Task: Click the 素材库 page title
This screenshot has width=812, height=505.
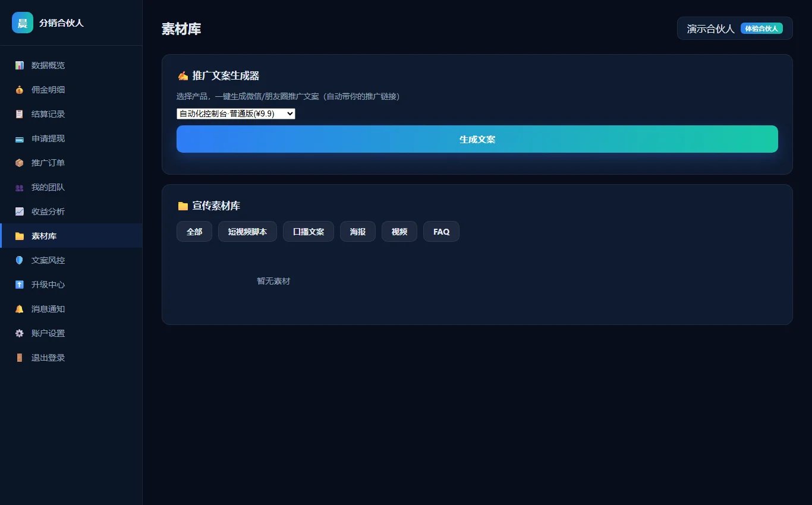Action: point(181,29)
